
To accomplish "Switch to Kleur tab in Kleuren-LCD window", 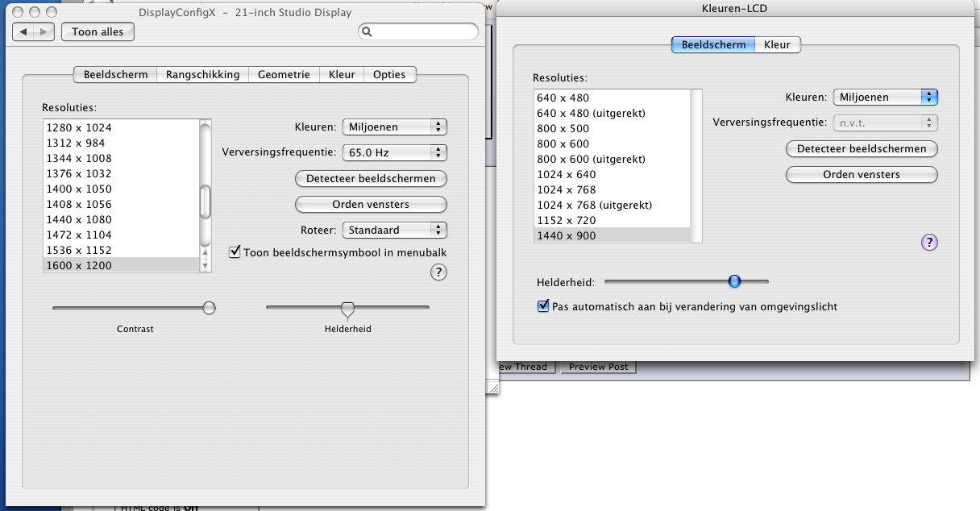I will [x=778, y=44].
